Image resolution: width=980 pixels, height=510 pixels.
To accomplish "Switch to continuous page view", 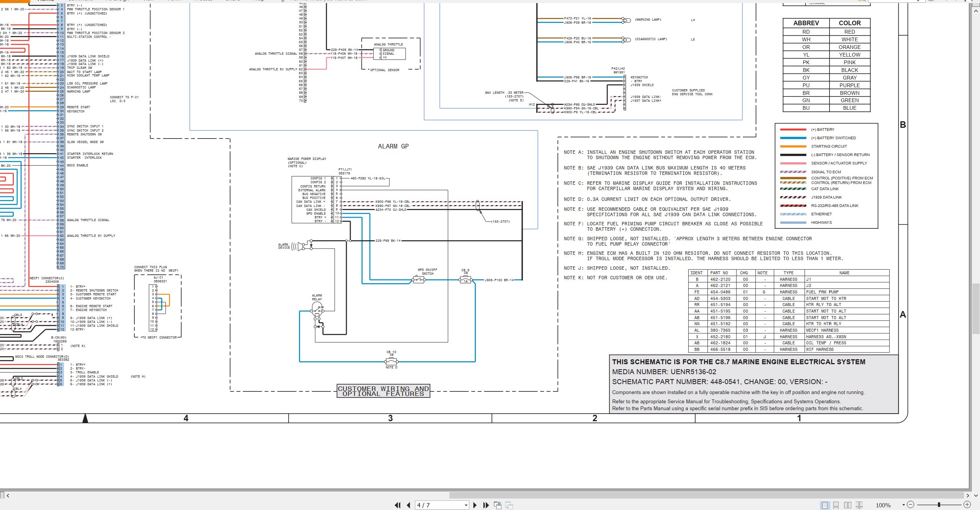I will click(x=836, y=505).
